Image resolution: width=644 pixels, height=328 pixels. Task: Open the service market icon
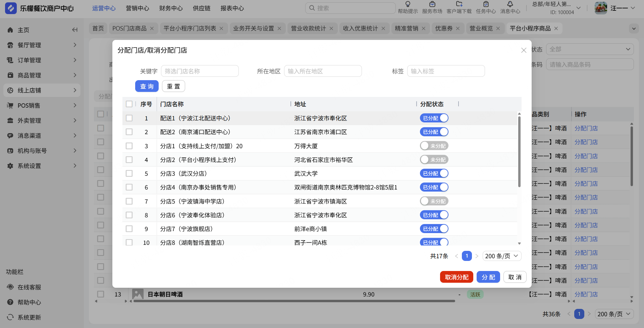[432, 4]
